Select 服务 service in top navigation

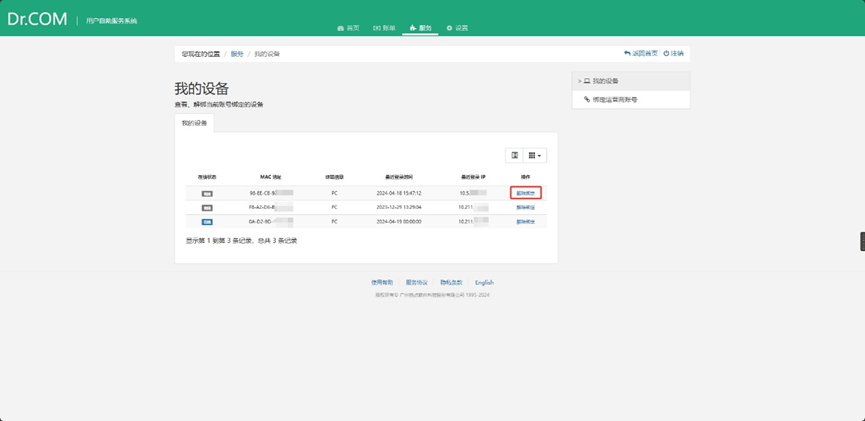click(x=421, y=28)
